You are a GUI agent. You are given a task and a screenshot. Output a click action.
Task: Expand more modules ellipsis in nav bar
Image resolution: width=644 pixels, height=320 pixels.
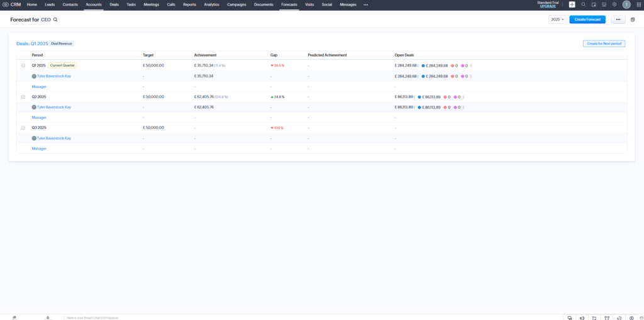tap(365, 4)
